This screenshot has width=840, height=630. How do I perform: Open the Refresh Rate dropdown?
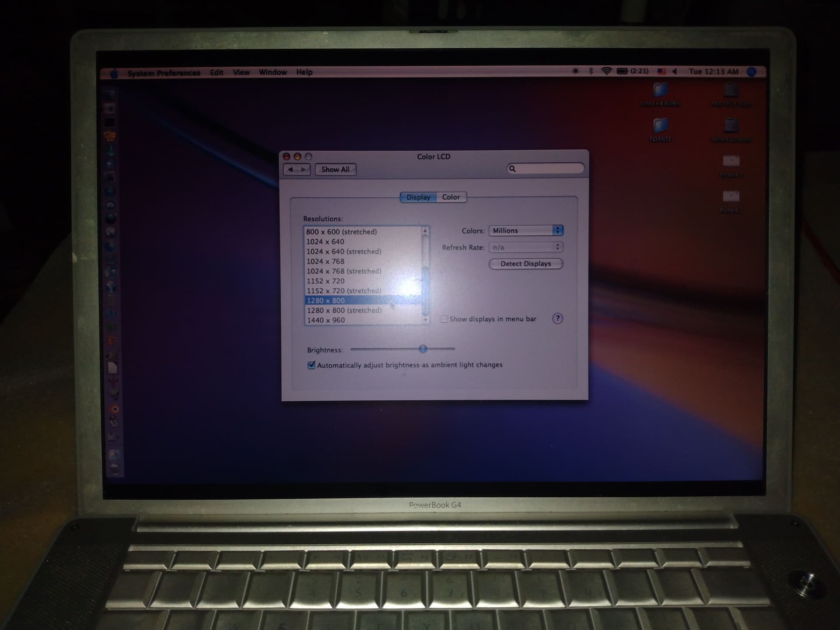point(526,247)
